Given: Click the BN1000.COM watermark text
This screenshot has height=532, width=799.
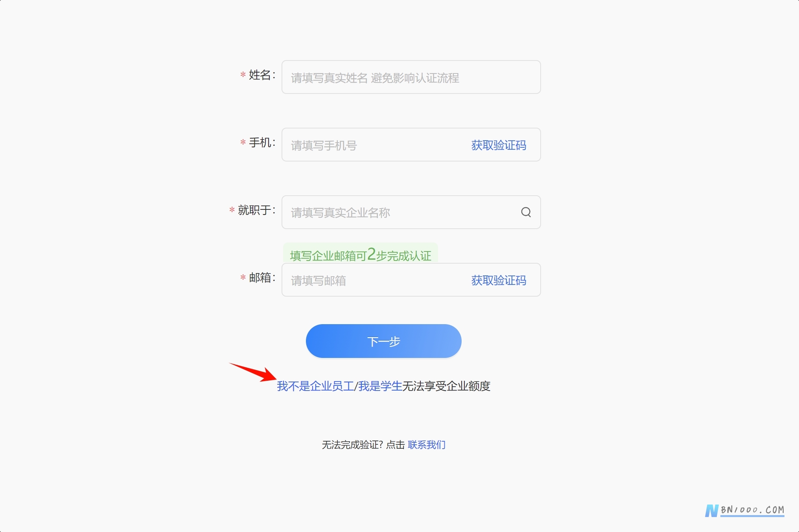Looking at the screenshot, I should coord(752,510).
